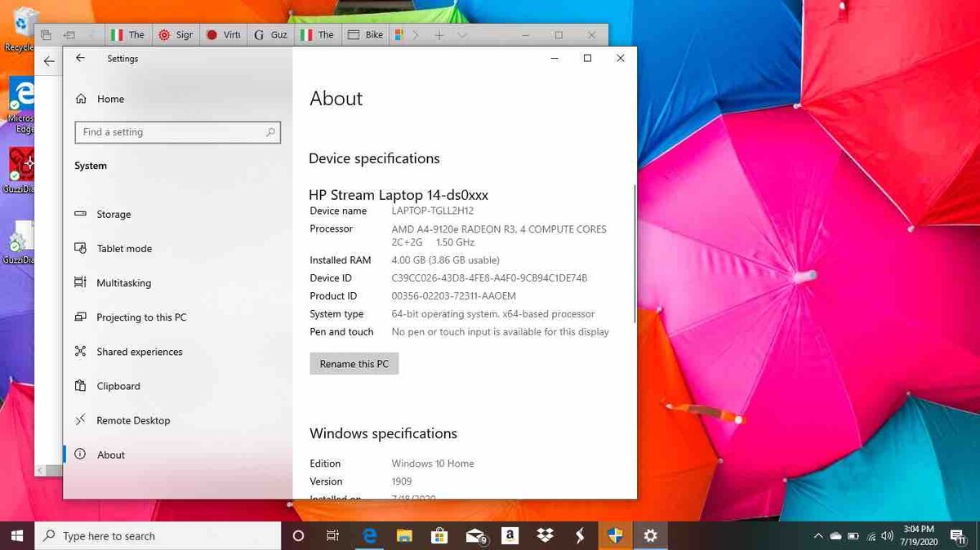Switch to the Virtu browser tab
The width and height of the screenshot is (980, 550).
click(222, 35)
